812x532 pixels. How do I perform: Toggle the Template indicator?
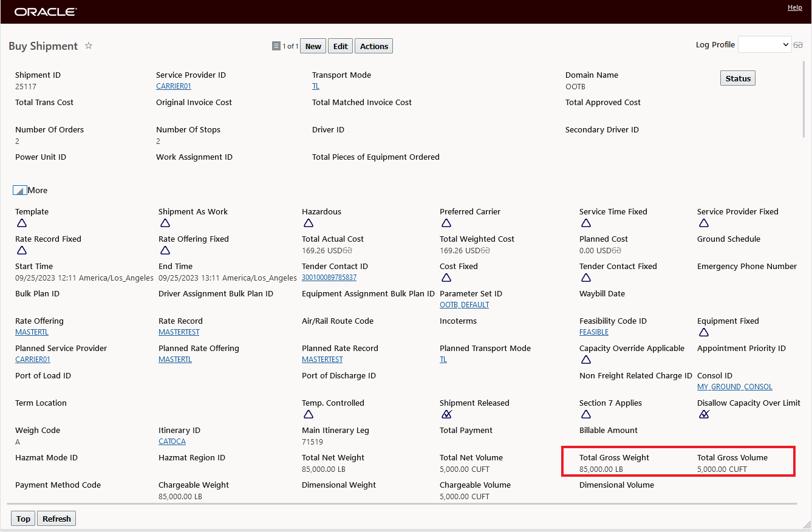pyautogui.click(x=22, y=223)
